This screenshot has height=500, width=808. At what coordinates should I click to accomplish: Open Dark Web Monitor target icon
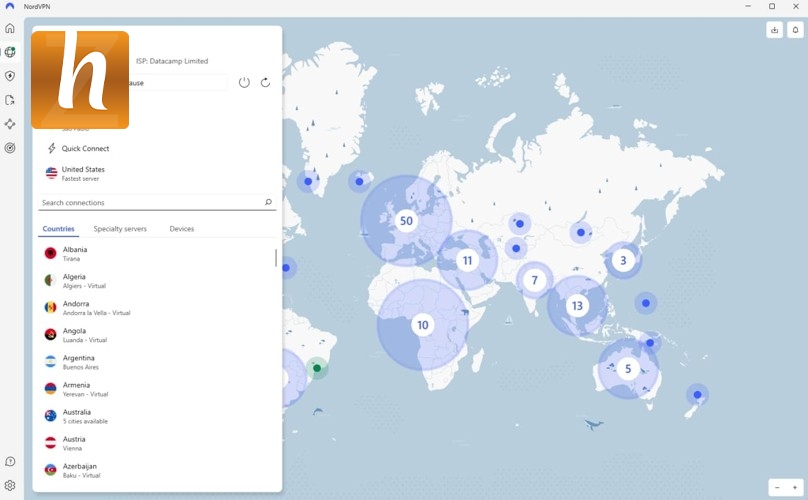point(10,148)
